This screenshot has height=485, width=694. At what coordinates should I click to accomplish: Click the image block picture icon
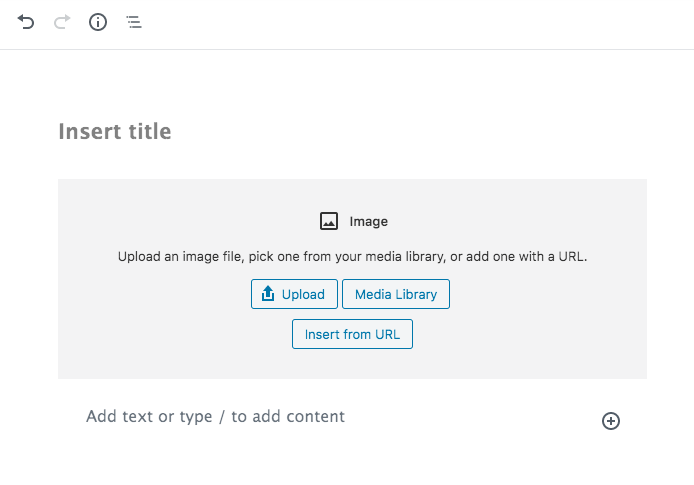pos(329,221)
